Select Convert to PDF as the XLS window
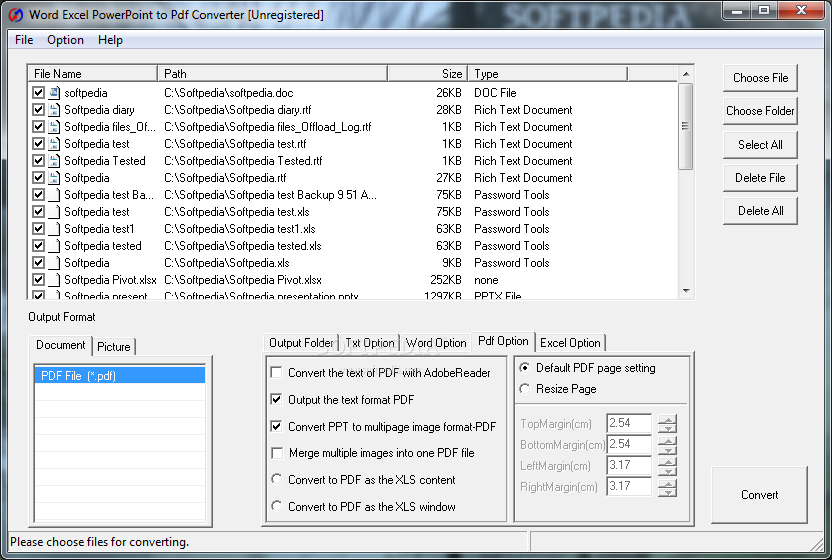The width and height of the screenshot is (832, 560). click(276, 506)
